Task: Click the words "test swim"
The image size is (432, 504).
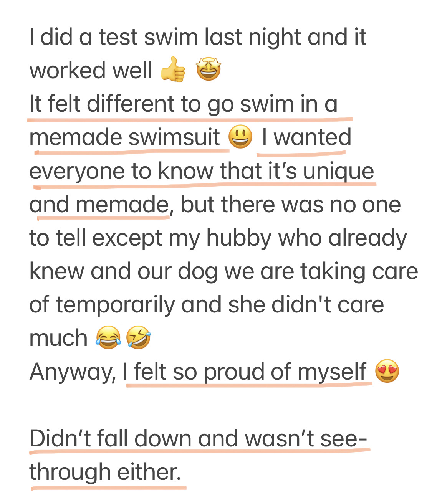Action: coord(148,37)
